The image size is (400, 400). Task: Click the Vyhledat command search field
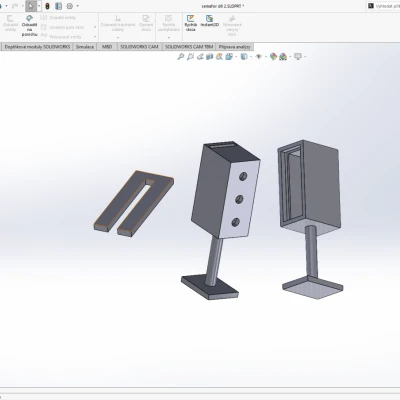[x=383, y=6]
